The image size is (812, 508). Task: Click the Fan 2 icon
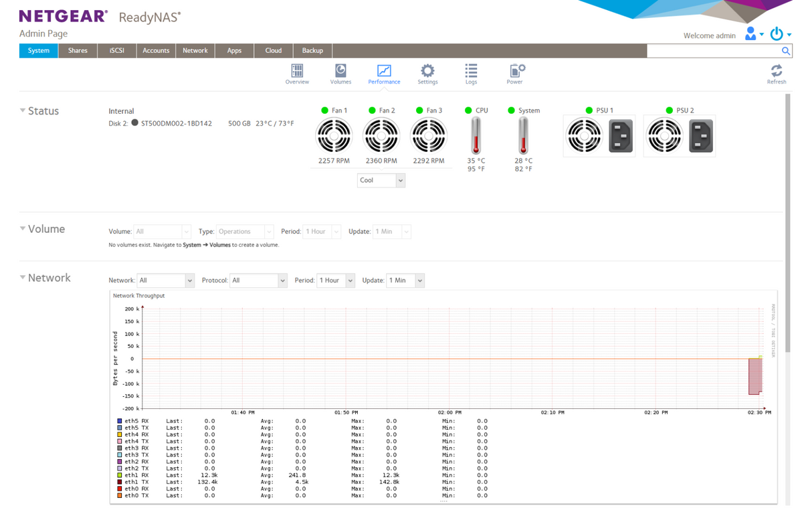coord(381,136)
